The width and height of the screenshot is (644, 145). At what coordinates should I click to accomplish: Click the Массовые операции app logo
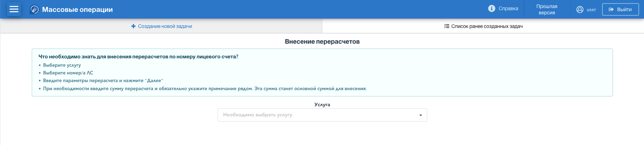[35, 9]
